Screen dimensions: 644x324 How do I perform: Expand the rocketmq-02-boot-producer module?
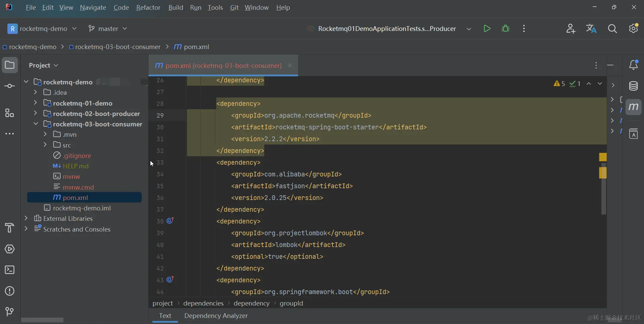[x=36, y=113]
